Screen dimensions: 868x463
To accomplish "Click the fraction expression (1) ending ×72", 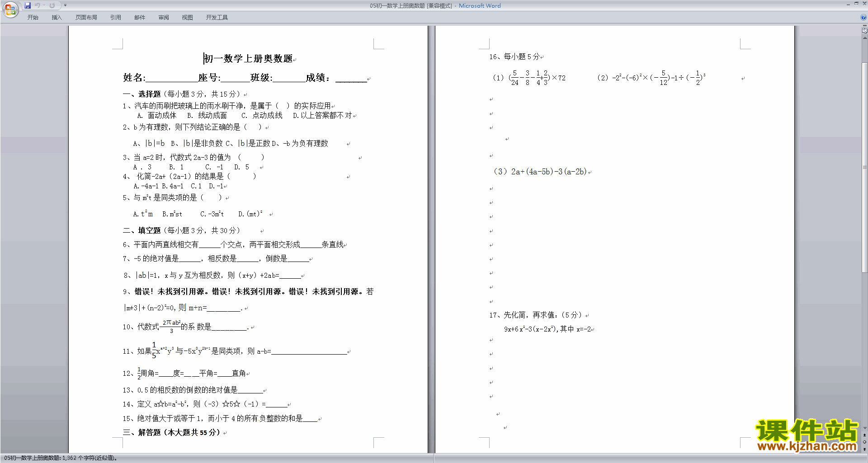I will 529,78.
